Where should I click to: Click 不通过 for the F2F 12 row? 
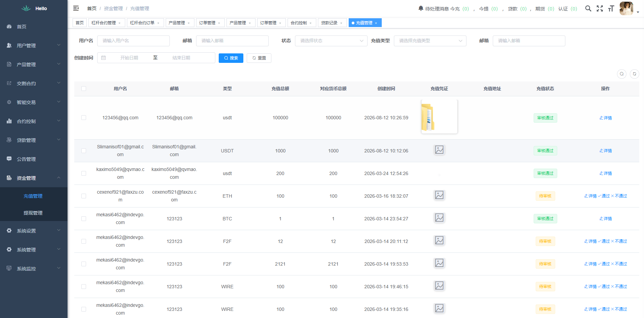(619, 241)
